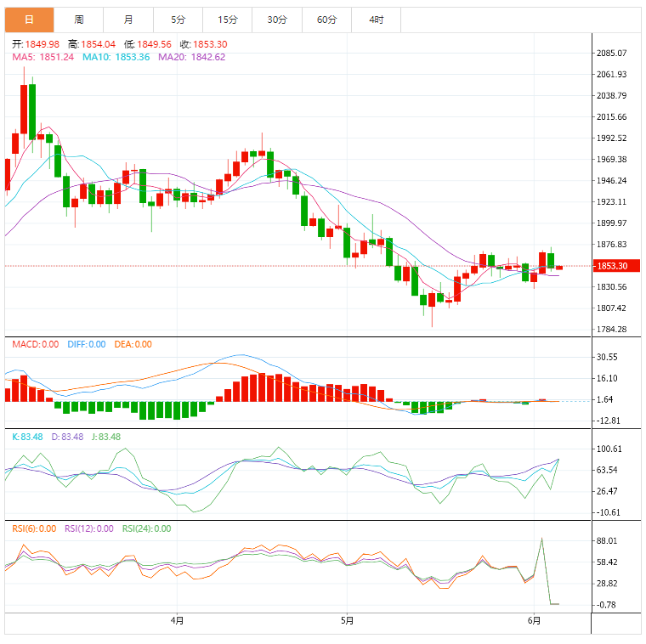Click the 1784.28 price axis label
Screen dimensions: 646x644
pyautogui.click(x=611, y=330)
